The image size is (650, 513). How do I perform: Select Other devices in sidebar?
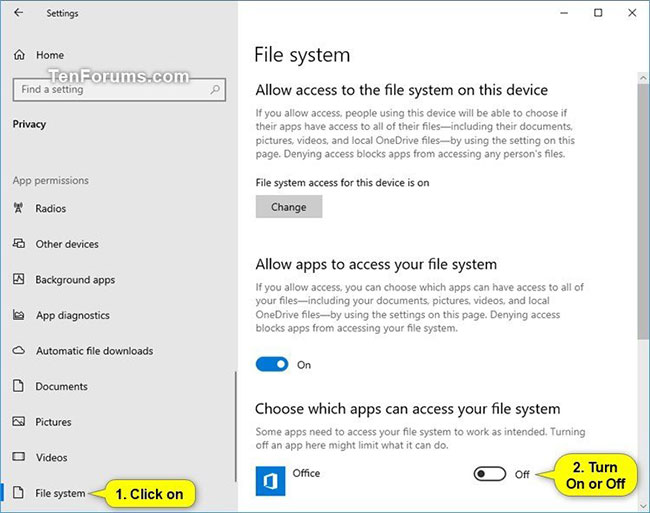click(x=67, y=244)
